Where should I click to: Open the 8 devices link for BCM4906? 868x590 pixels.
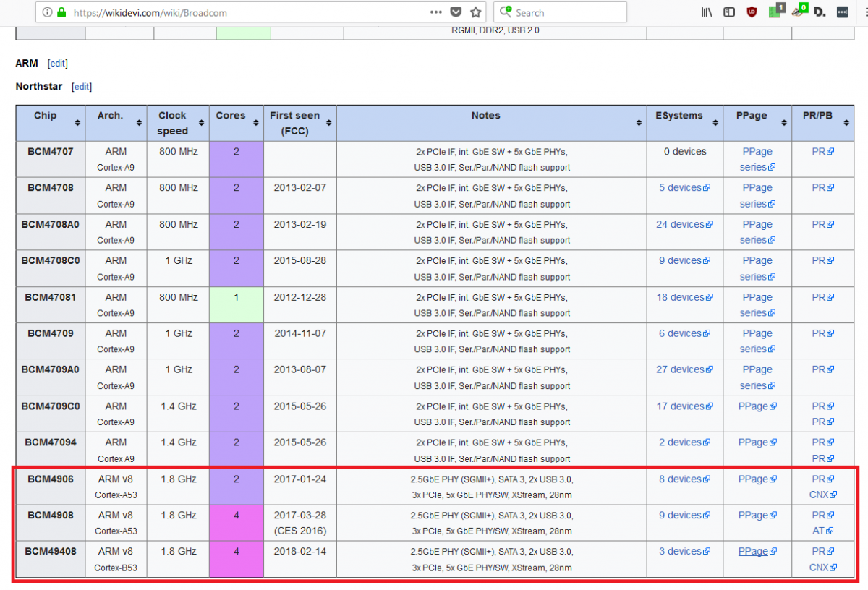[684, 479]
